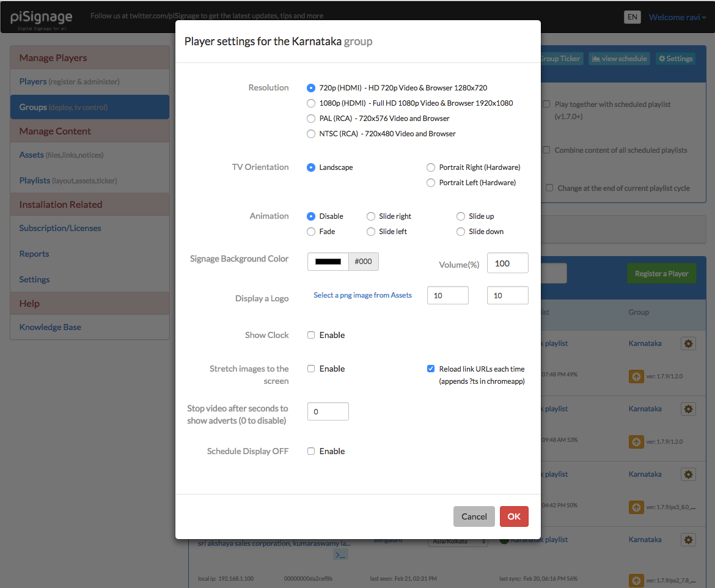This screenshot has width=715, height=588.
Task: Open gear settings for the sri akshaya player row
Action: pyautogui.click(x=688, y=540)
